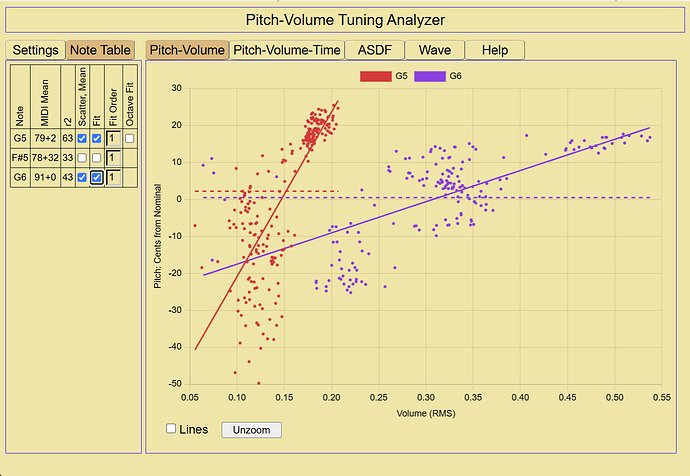Switch to the Note Table tab
This screenshot has width=690, height=476.
100,50
